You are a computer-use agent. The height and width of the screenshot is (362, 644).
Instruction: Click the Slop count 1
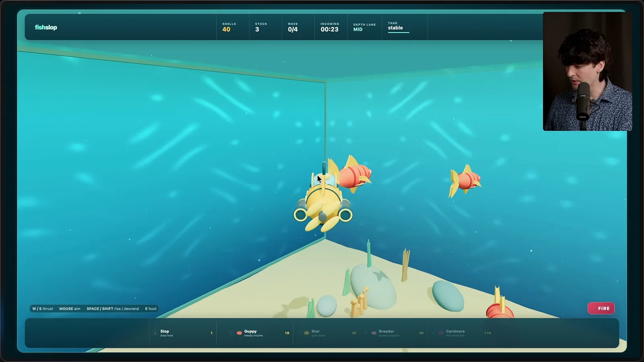tap(211, 333)
